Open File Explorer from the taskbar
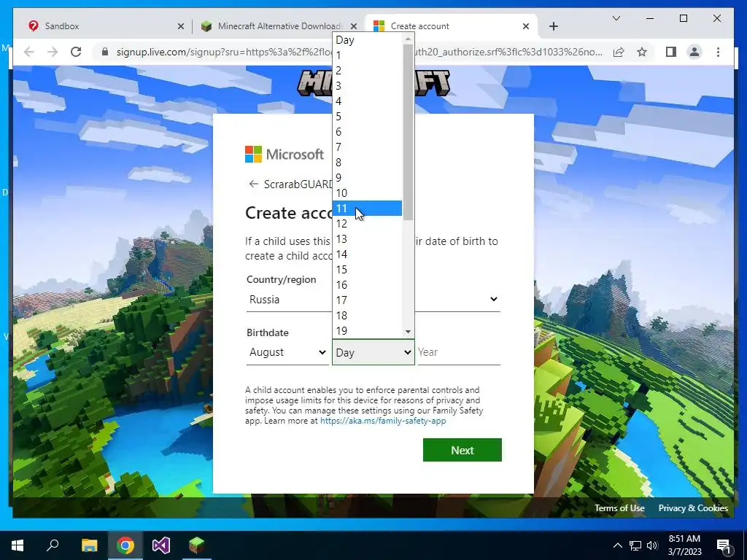The image size is (747, 560). 89,545
